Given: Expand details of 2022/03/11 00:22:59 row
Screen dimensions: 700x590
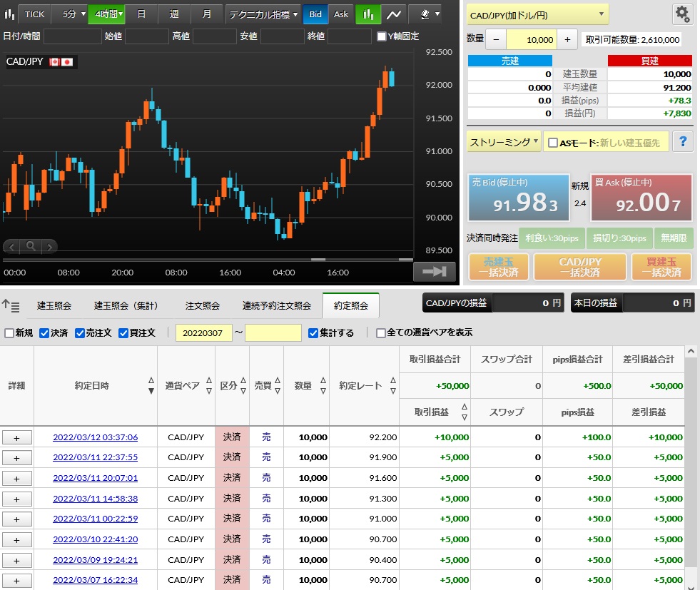Looking at the screenshot, I should 17,519.
